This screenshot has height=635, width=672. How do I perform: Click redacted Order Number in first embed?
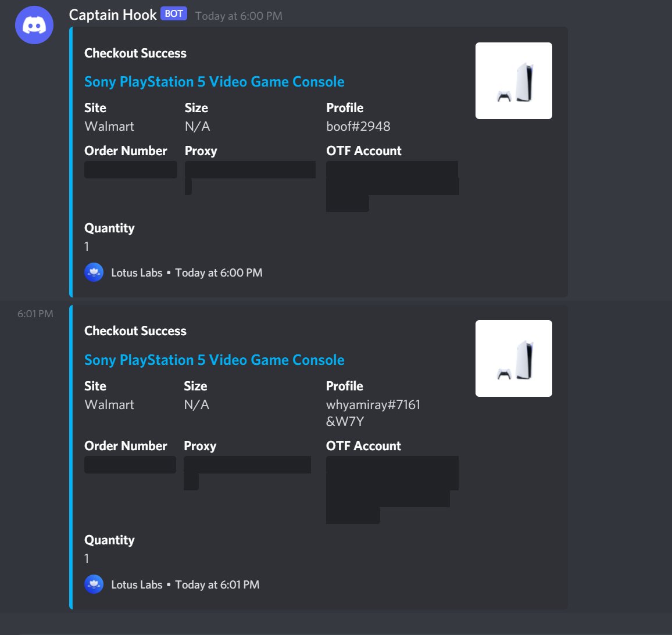[x=131, y=170]
